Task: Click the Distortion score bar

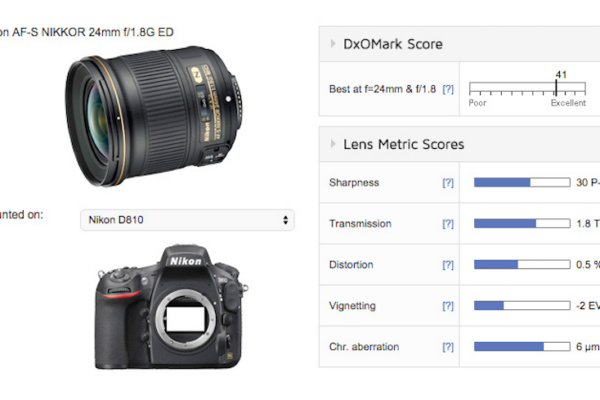Action: (x=522, y=264)
